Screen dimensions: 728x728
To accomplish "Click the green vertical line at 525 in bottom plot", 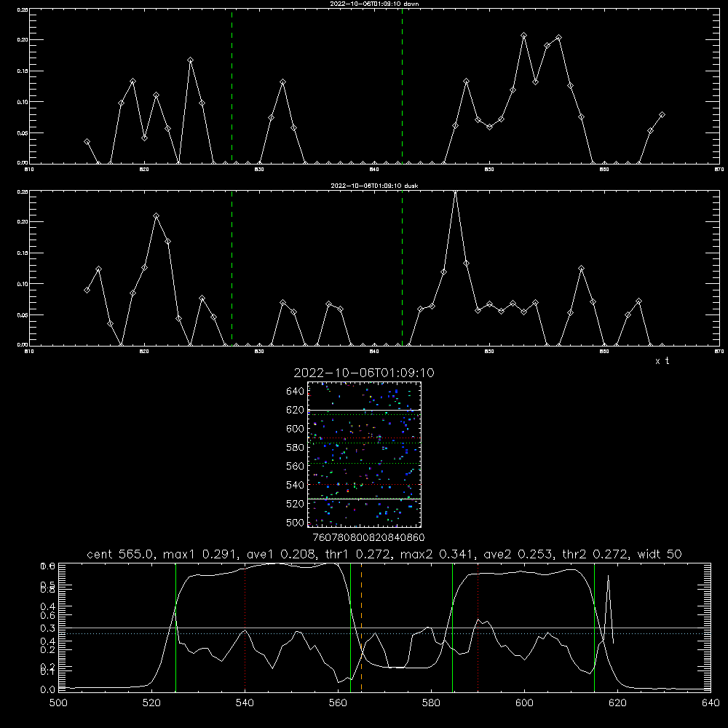I will 175,627.
